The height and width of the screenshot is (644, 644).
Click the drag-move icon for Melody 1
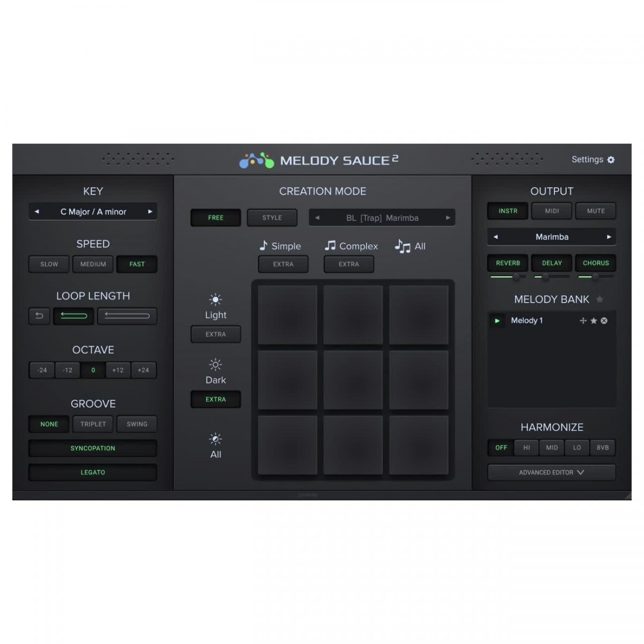coord(583,321)
